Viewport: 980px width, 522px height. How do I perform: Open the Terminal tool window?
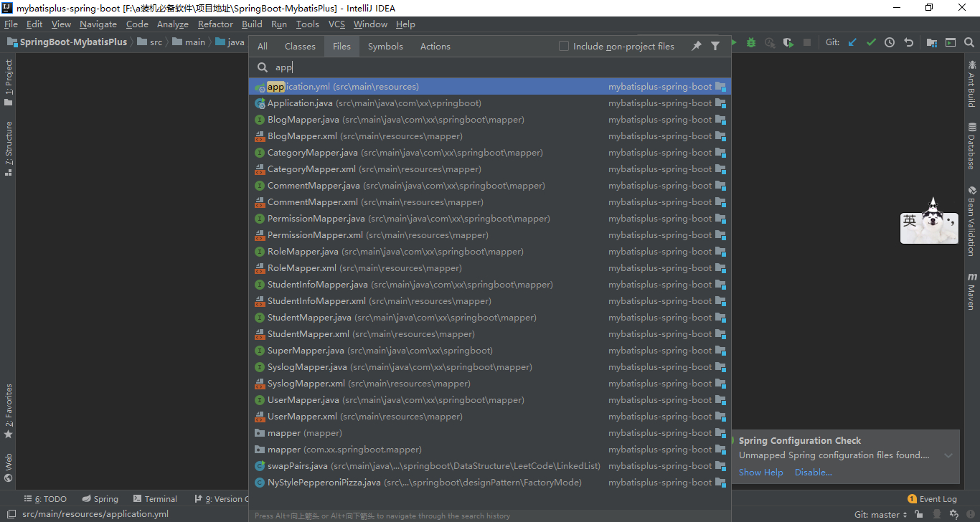(x=155, y=499)
